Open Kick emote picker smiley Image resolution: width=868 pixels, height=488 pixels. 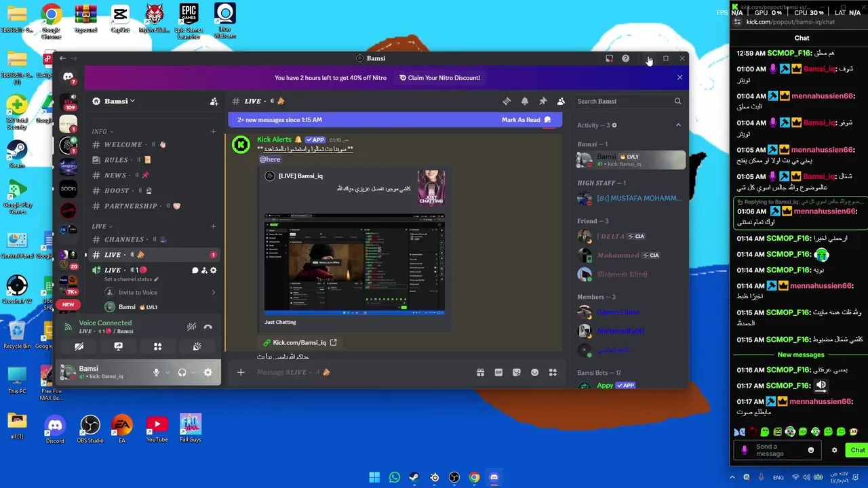pyautogui.click(x=811, y=450)
